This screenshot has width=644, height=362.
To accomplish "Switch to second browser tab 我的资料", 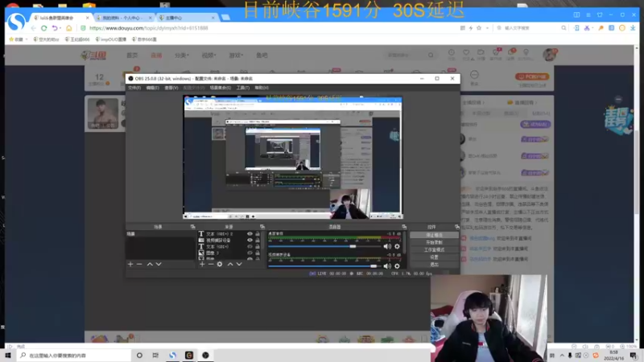I will pyautogui.click(x=123, y=18).
